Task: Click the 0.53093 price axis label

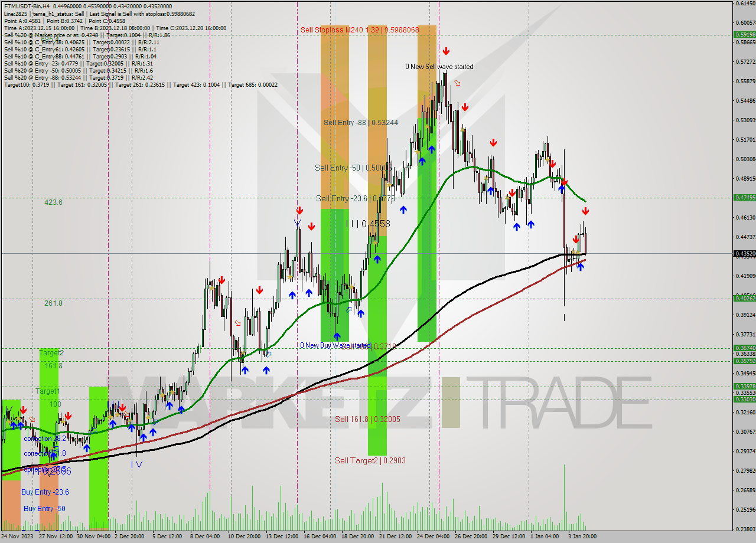Action: point(745,120)
